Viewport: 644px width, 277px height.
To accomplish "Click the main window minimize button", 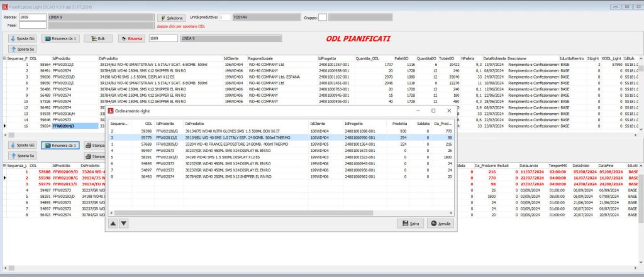I will click(615, 6).
